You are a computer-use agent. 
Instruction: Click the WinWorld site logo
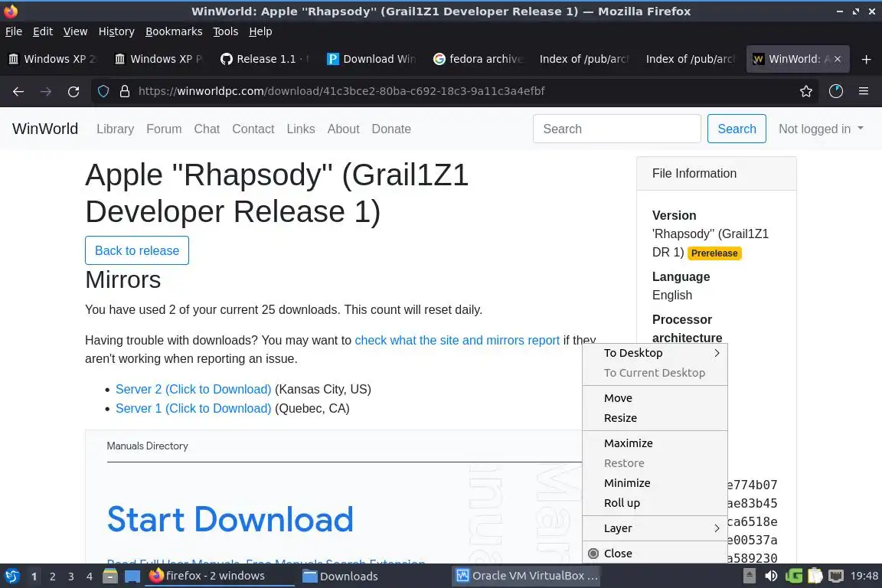click(x=45, y=129)
